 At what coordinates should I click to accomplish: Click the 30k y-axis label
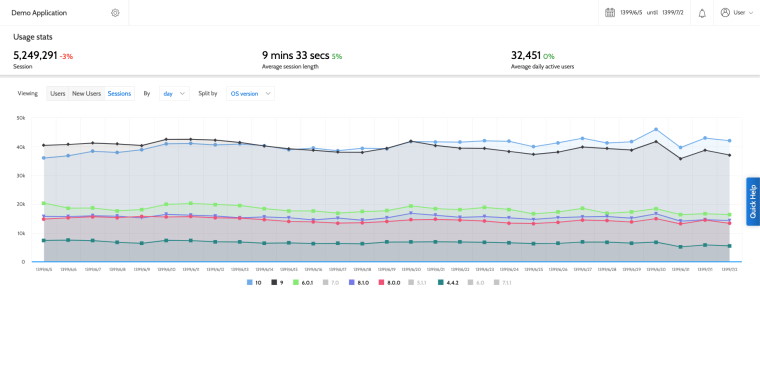(21, 175)
